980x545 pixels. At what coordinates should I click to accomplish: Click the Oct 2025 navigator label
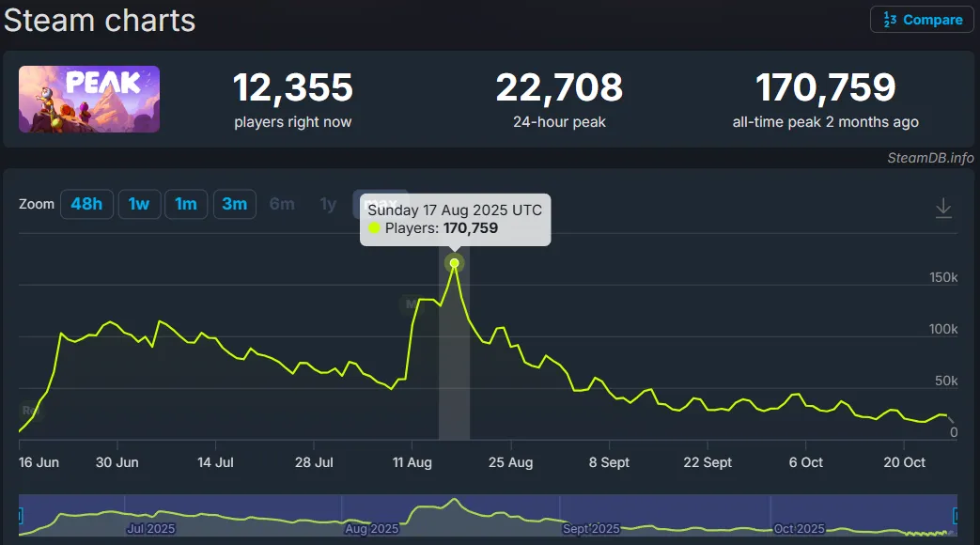coord(800,529)
